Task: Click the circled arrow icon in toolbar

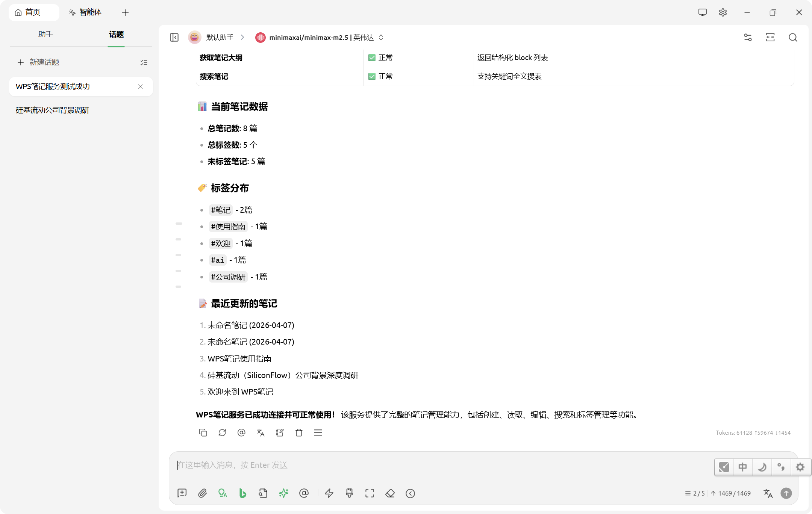Action: [411, 493]
